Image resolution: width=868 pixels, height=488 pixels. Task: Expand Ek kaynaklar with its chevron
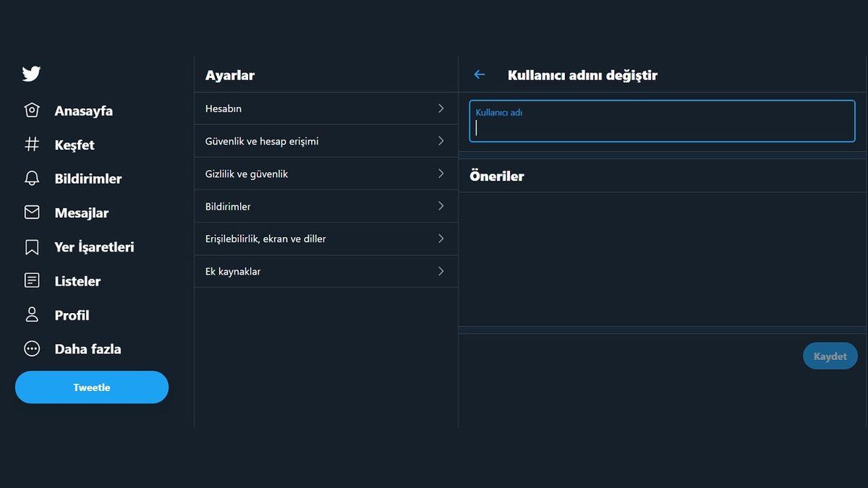point(441,271)
